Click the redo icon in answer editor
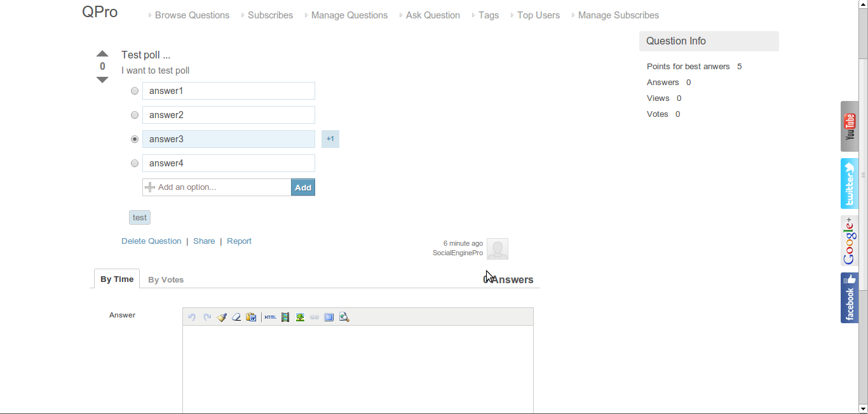868x414 pixels. click(207, 317)
